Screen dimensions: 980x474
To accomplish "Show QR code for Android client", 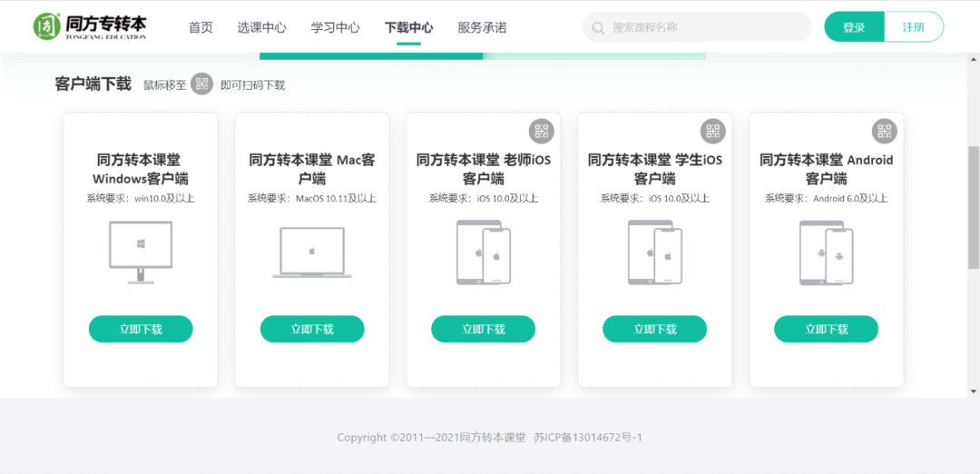I will pos(885,131).
